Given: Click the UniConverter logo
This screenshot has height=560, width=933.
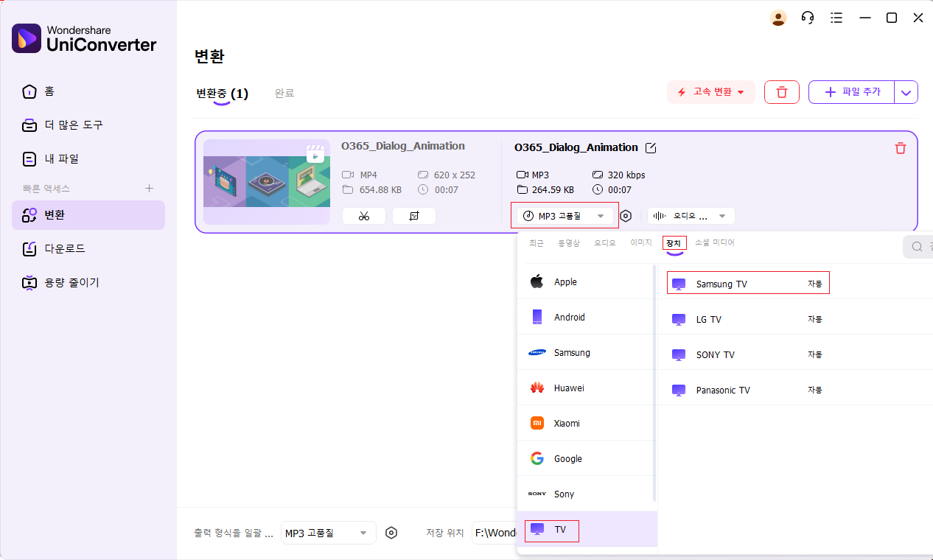Looking at the screenshot, I should tap(84, 38).
